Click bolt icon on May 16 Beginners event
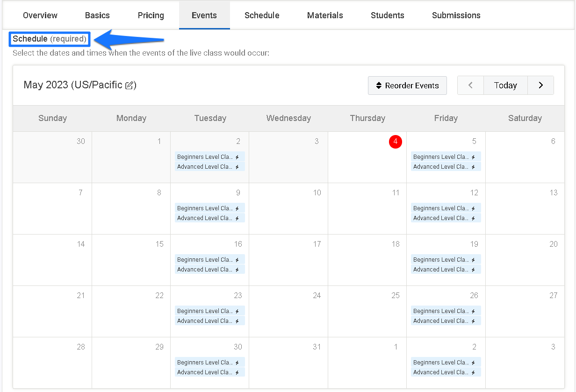 (x=237, y=260)
